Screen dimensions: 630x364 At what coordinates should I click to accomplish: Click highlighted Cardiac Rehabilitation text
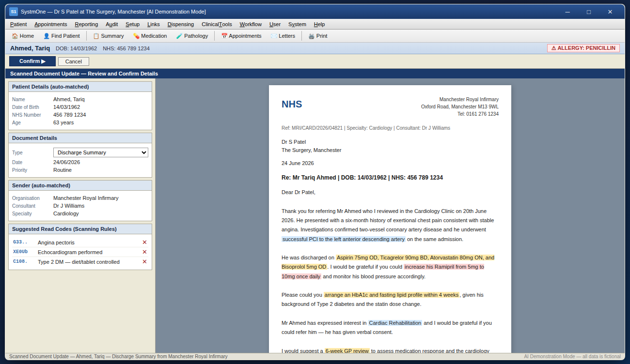tap(395, 323)
